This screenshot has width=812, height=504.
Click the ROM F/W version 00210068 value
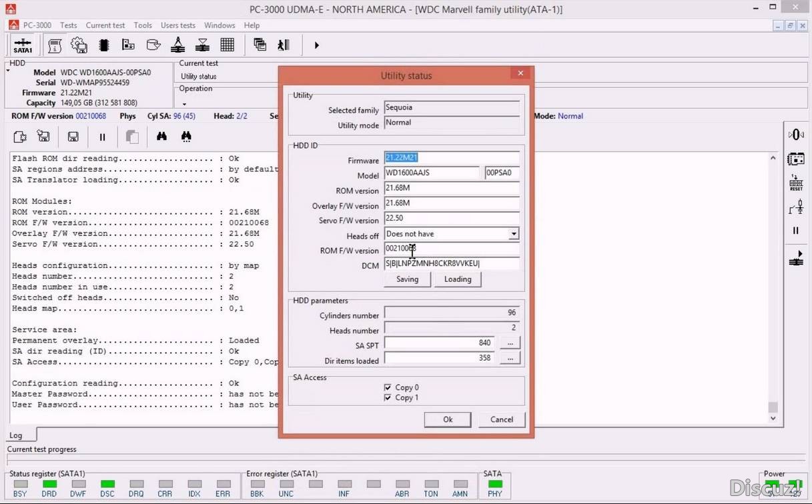[91, 116]
